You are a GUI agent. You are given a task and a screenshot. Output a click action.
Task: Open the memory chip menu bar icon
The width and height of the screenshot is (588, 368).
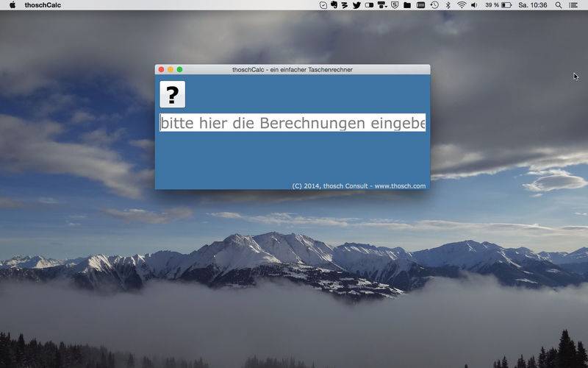(420, 5)
